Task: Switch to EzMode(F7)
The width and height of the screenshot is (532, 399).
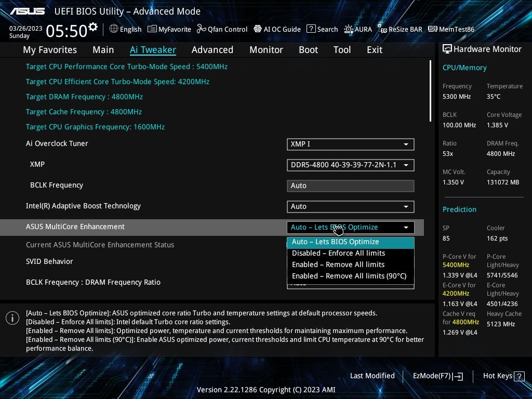Action: (x=437, y=376)
